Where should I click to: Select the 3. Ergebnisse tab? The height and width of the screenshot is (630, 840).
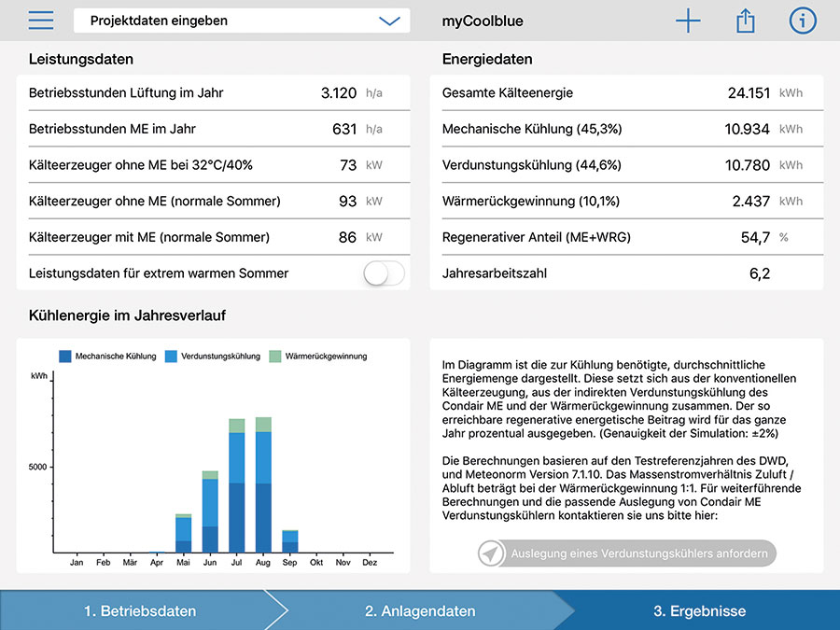coord(699,610)
